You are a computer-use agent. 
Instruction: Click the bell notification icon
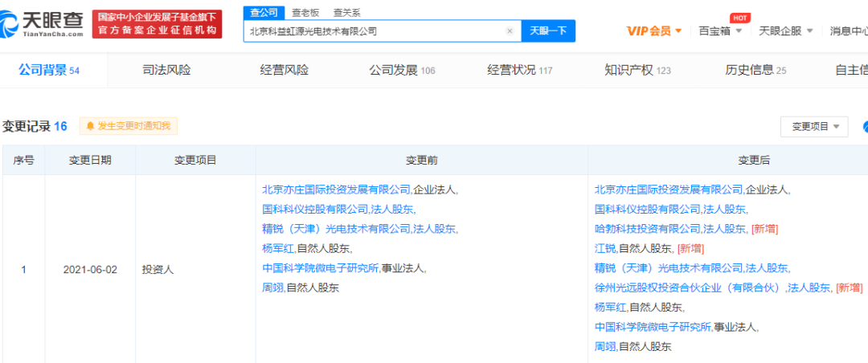pyautogui.click(x=90, y=126)
